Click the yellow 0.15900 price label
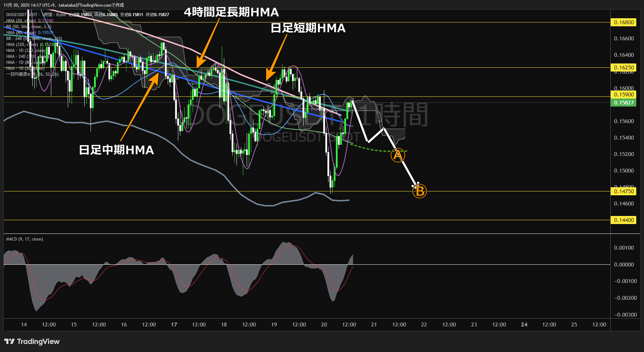 coord(624,95)
